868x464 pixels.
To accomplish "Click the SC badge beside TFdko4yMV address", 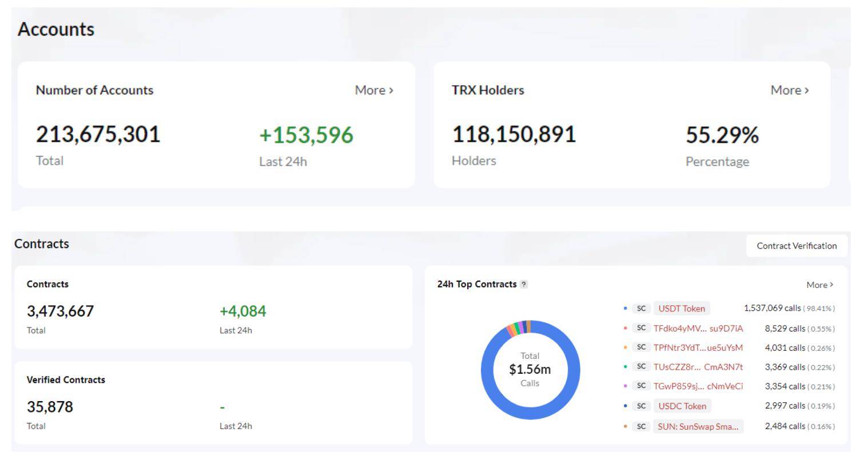I will (641, 328).
